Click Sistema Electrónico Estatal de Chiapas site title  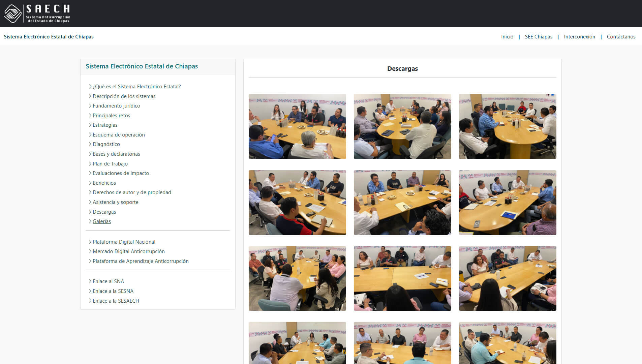click(x=49, y=37)
